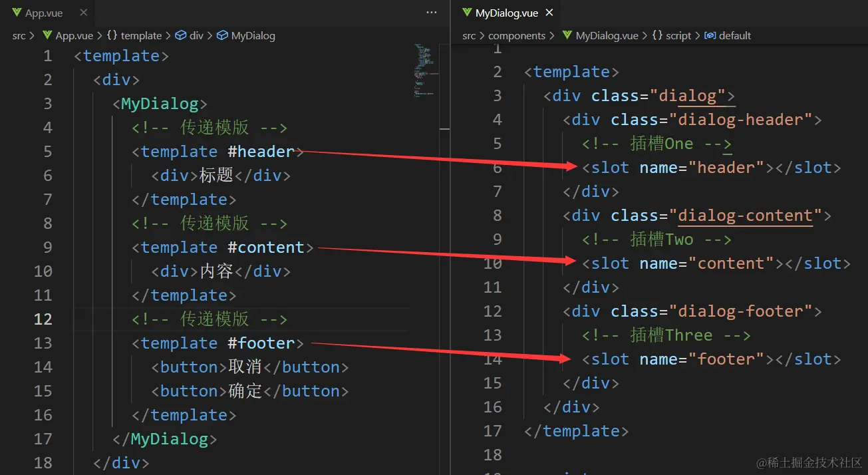This screenshot has width=868, height=475.
Task: Select line 12 number in App.vue gutter
Action: [43, 319]
